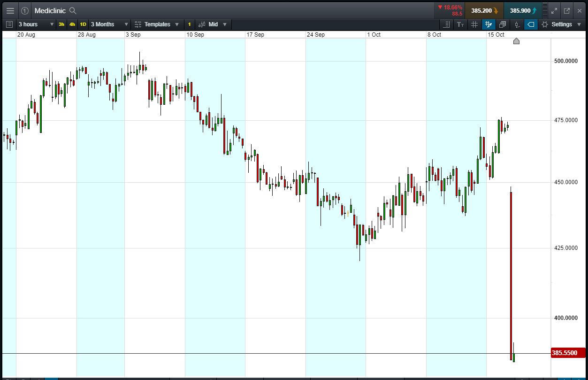The height and width of the screenshot is (380, 588).
Task: Open the hamburger main menu
Action: [x=10, y=10]
